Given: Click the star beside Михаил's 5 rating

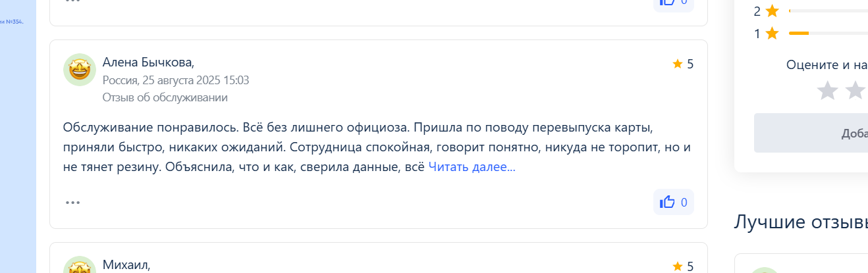Looking at the screenshot, I should click(x=677, y=266).
